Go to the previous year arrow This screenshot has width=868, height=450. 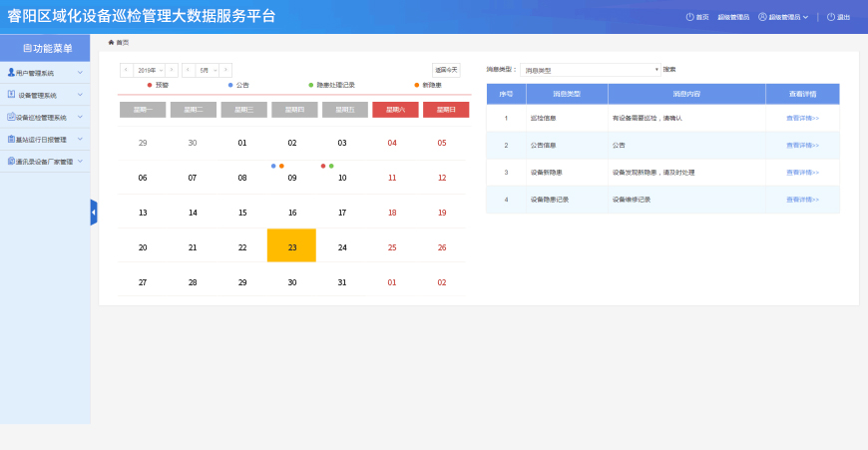125,70
